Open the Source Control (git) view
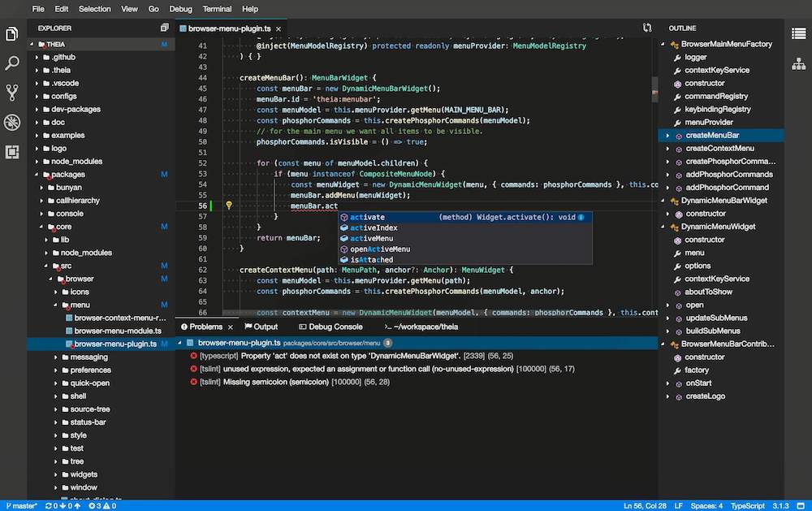 point(12,93)
